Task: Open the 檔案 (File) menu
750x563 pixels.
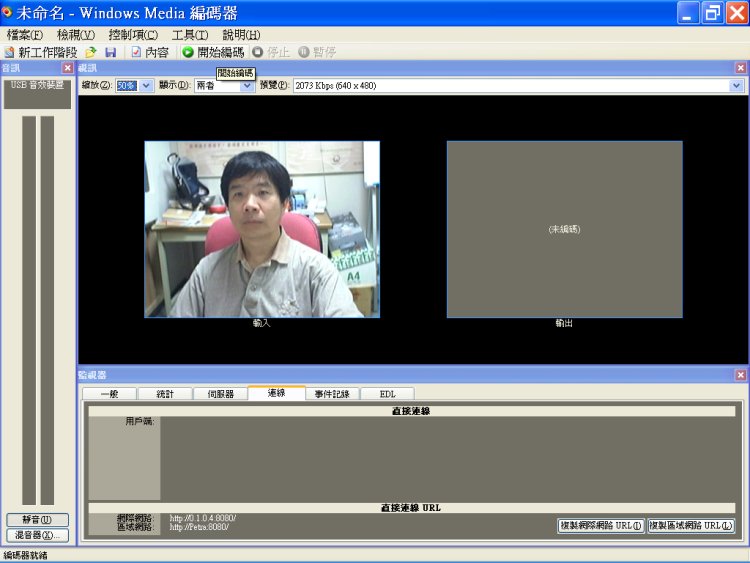Action: click(x=24, y=35)
